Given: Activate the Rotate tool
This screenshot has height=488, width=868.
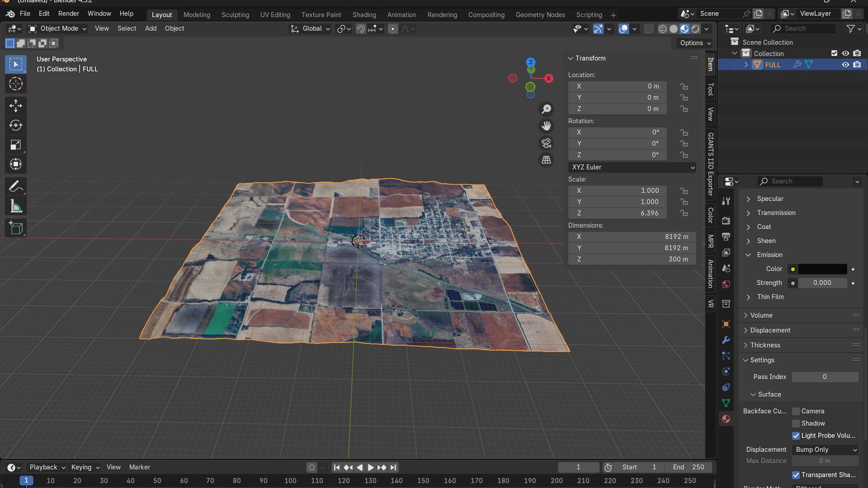Looking at the screenshot, I should [x=16, y=125].
